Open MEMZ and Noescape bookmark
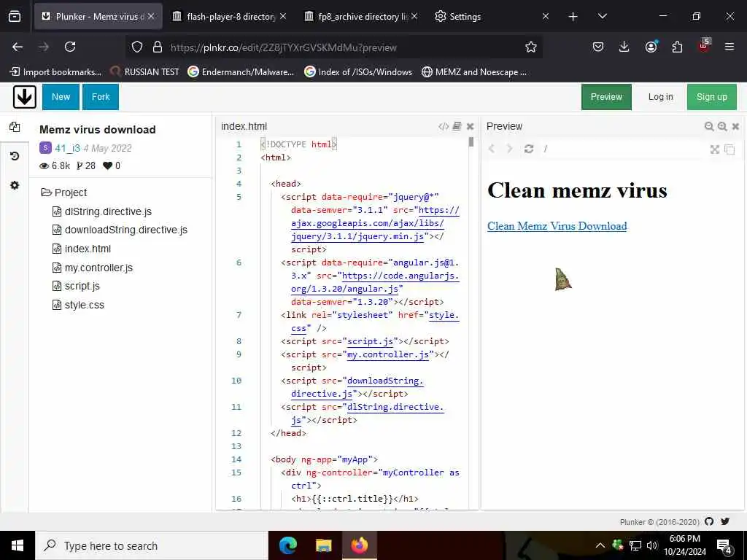Viewport: 747px width, 560px height. tap(474, 72)
